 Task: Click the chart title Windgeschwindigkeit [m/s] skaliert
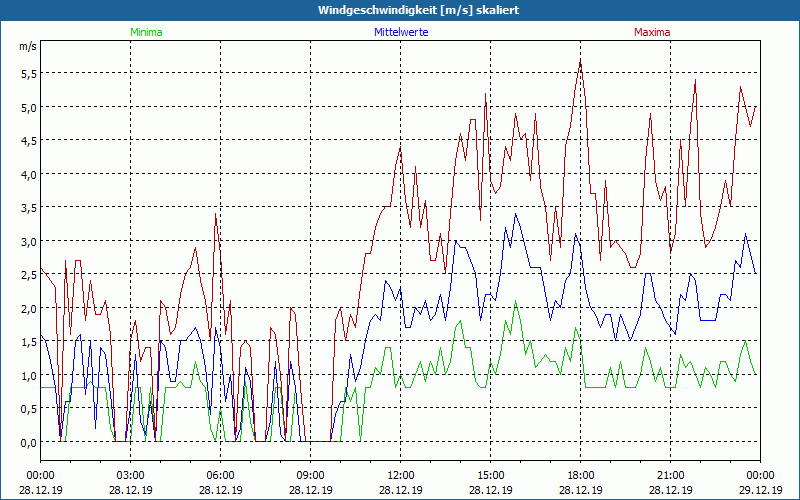click(x=418, y=10)
